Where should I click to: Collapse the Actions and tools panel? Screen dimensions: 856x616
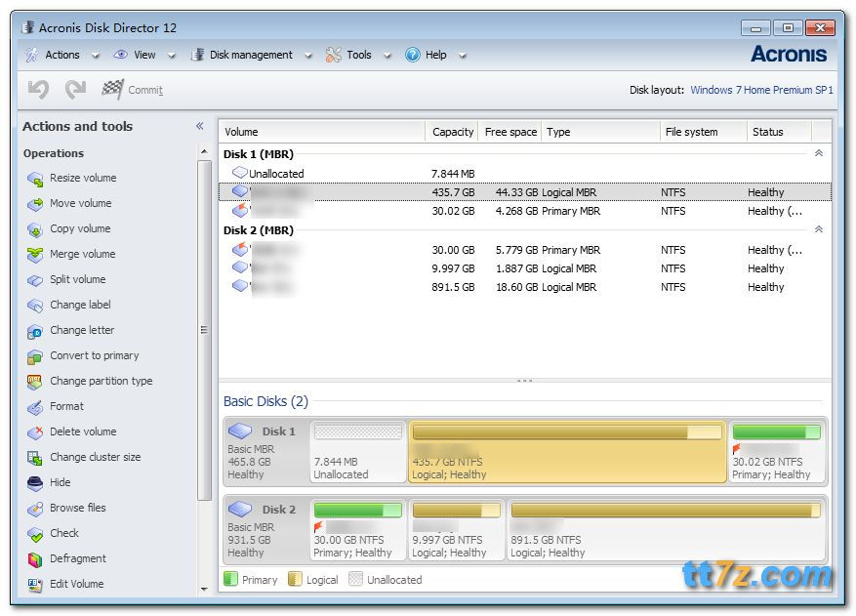click(199, 126)
